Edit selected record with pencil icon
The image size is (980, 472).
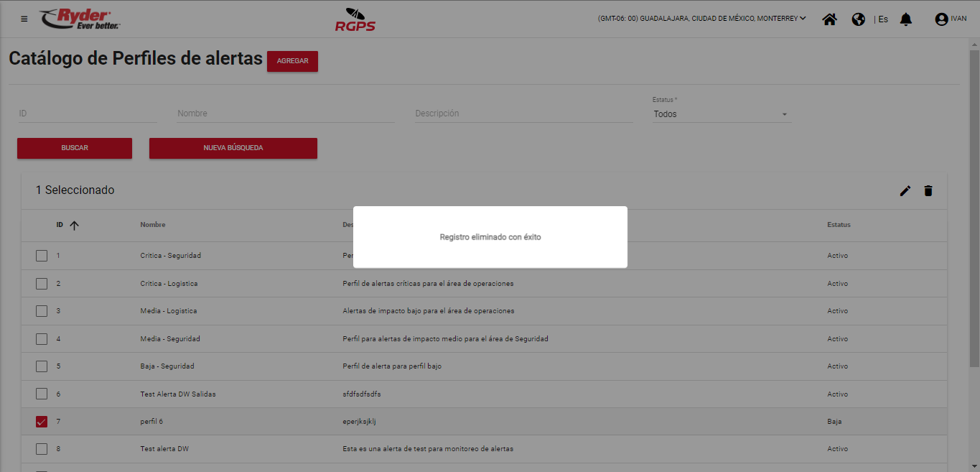pos(905,190)
